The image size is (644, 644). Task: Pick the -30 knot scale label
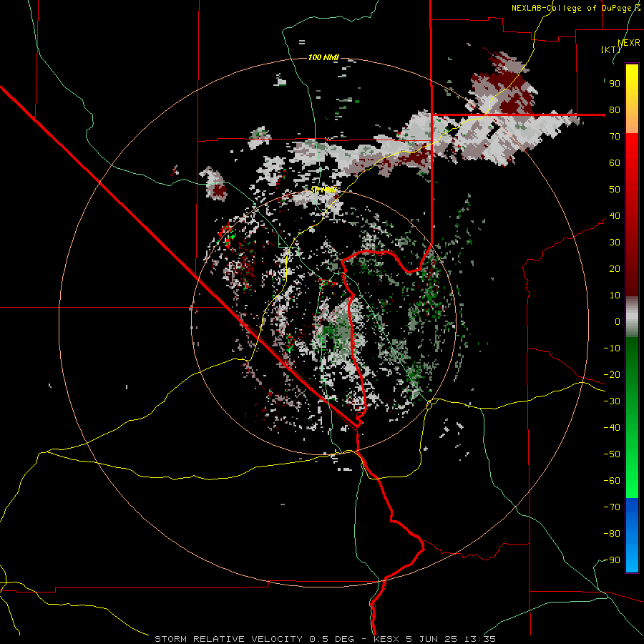(x=612, y=401)
